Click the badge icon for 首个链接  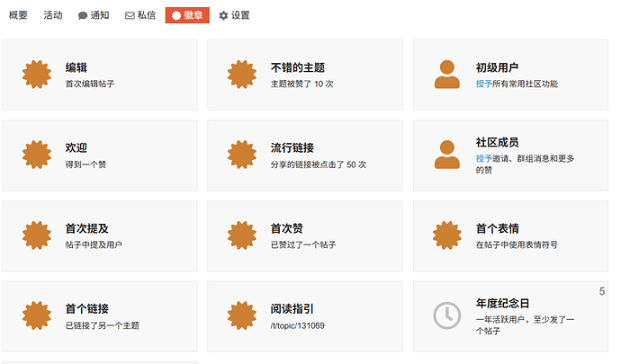click(x=37, y=315)
